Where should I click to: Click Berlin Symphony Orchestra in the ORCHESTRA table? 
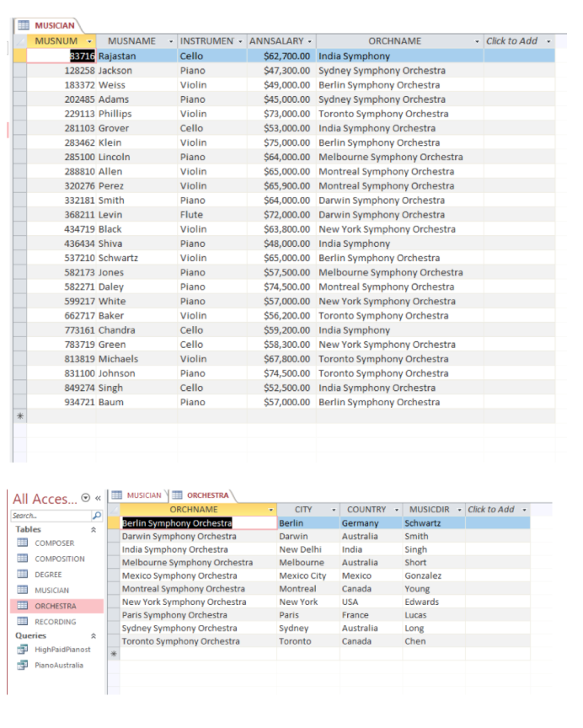(198, 523)
